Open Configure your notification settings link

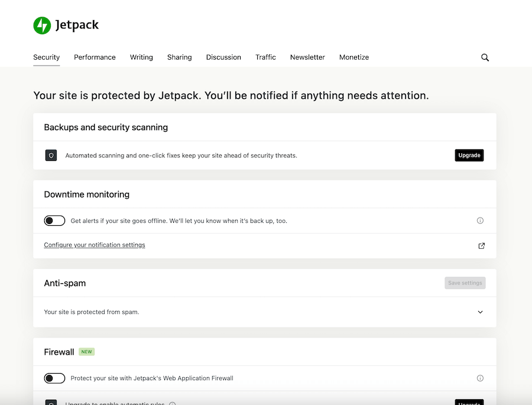[x=94, y=245]
